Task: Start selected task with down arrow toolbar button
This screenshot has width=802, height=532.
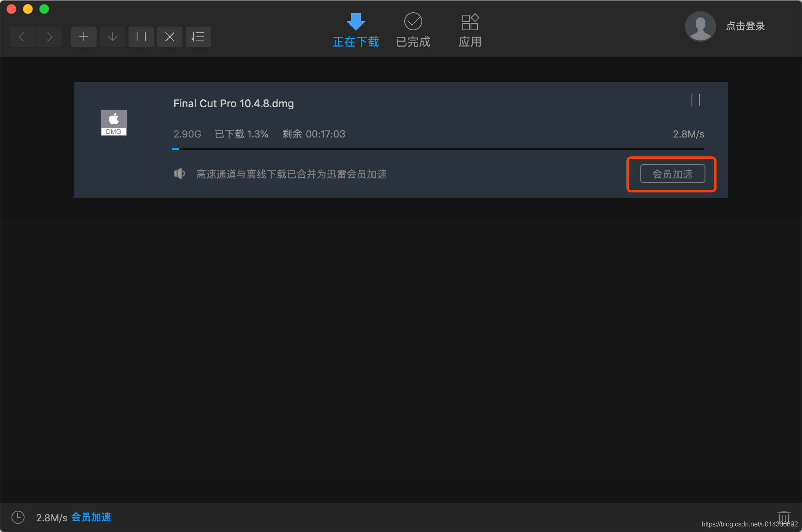Action: pyautogui.click(x=113, y=37)
